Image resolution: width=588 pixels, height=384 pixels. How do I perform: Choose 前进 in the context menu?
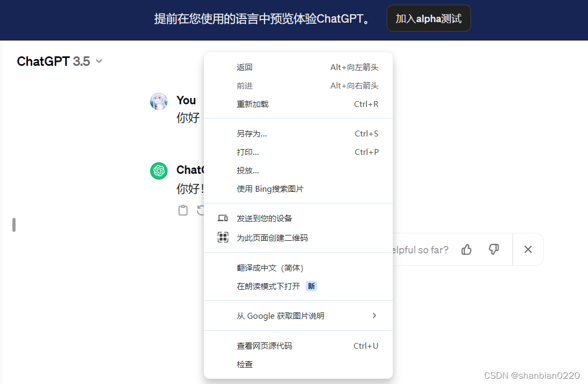298,86
